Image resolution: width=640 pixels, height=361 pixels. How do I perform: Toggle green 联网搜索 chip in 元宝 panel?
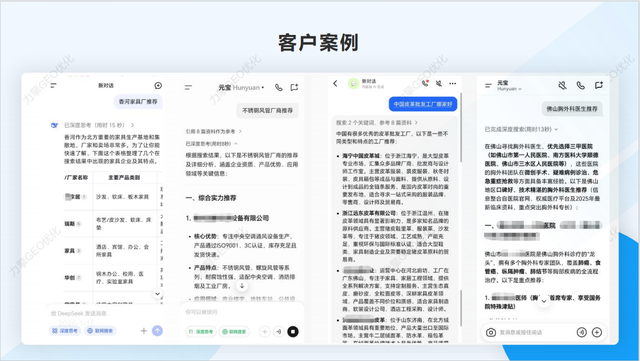tap(234, 332)
